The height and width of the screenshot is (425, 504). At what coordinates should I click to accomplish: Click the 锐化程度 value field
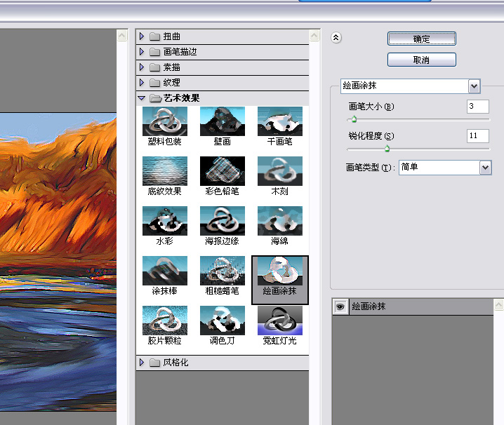477,136
